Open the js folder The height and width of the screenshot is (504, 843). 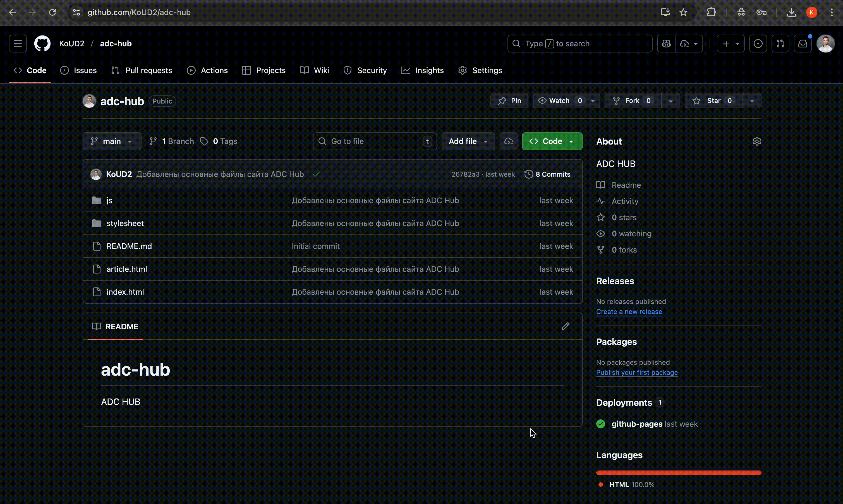(109, 201)
